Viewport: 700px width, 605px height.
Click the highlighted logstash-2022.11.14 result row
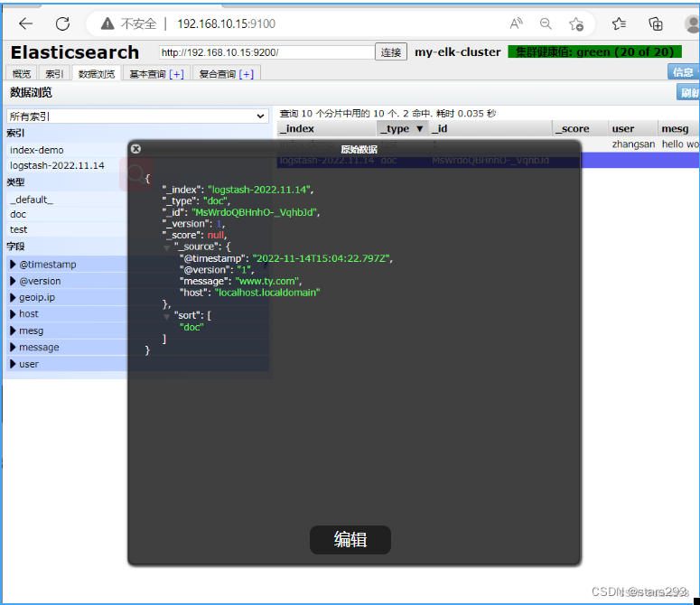tap(489, 160)
